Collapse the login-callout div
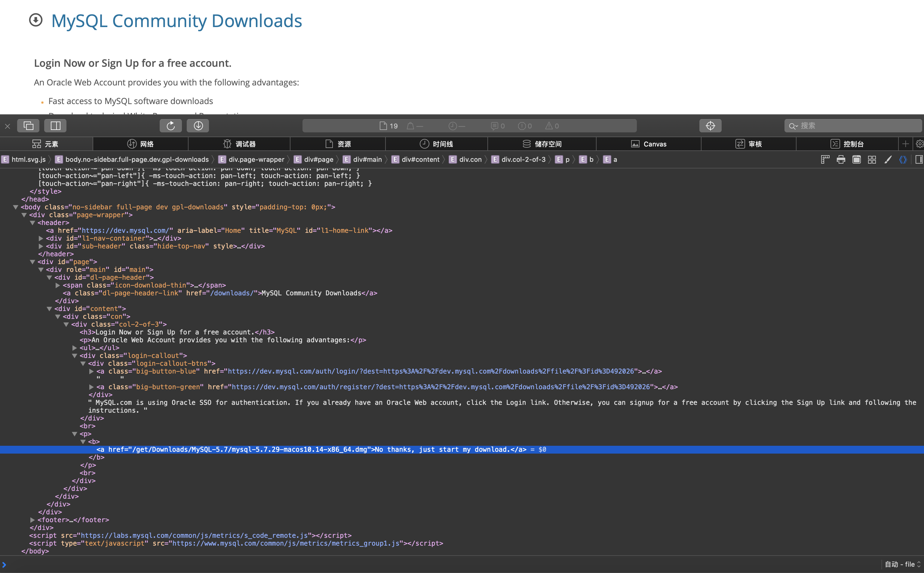Image resolution: width=924 pixels, height=573 pixels. click(75, 356)
